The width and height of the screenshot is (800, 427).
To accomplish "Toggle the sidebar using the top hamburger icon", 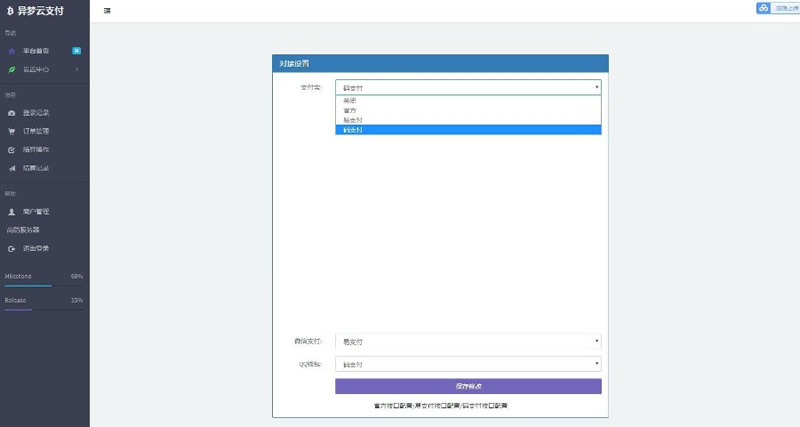I will coord(107,11).
